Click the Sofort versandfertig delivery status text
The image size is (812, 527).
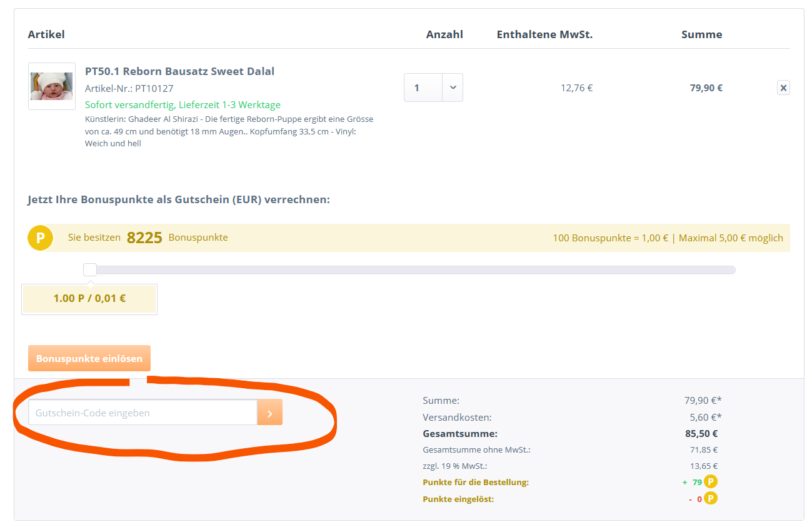(183, 105)
